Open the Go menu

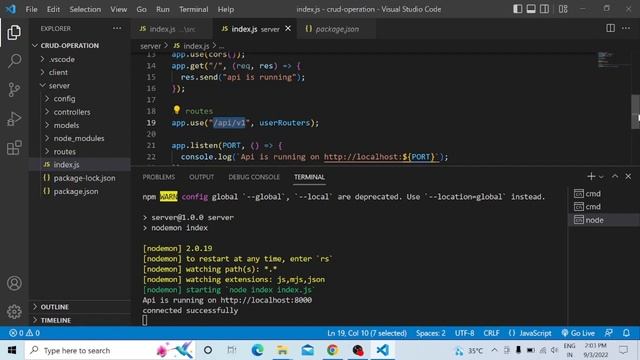tap(141, 9)
